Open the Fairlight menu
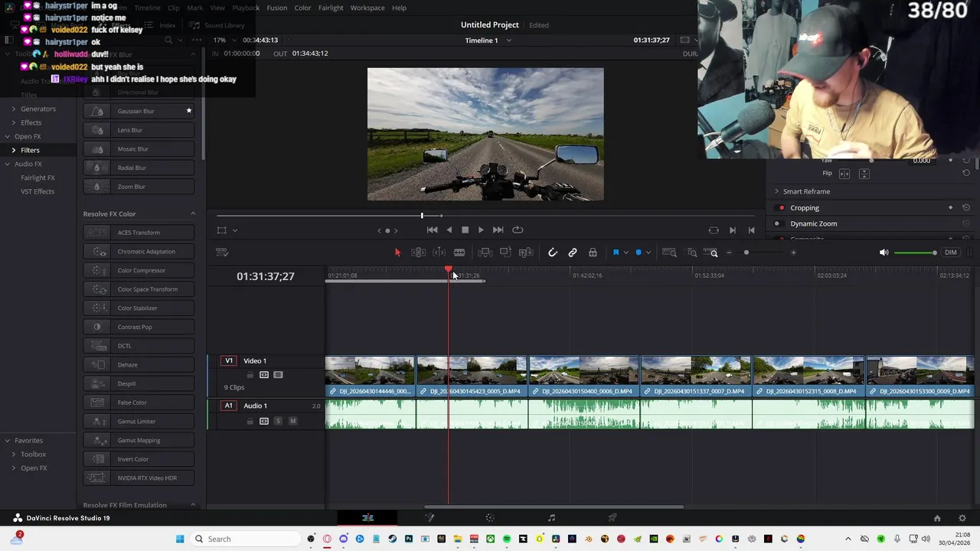The width and height of the screenshot is (980, 551). pyautogui.click(x=331, y=8)
